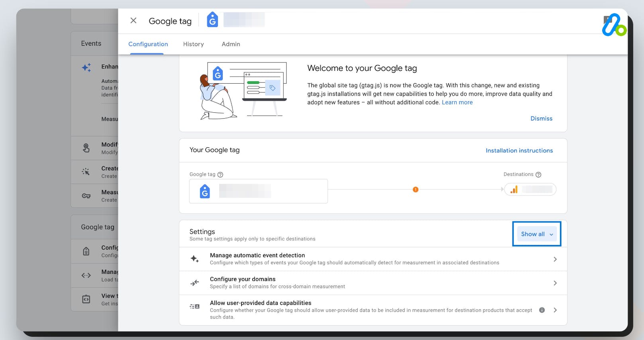Click Measurement Protocol key icon in background
The width and height of the screenshot is (644, 340).
[x=86, y=196]
